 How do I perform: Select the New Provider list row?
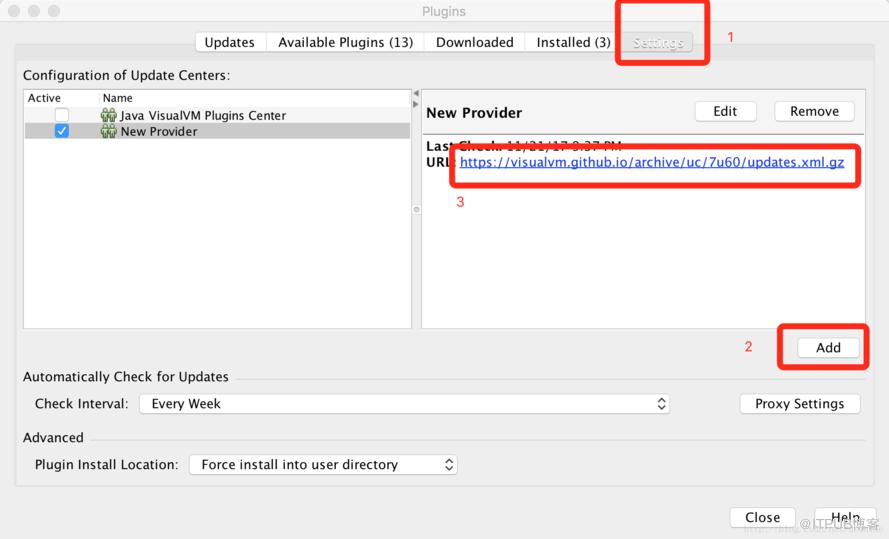[218, 131]
